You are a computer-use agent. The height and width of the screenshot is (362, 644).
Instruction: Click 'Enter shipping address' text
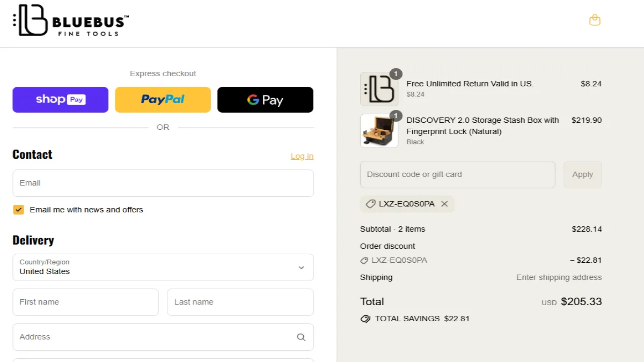coord(559,277)
